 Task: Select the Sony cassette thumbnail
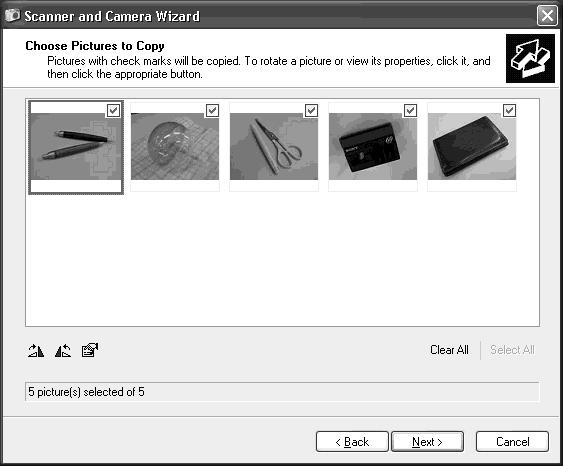(373, 146)
